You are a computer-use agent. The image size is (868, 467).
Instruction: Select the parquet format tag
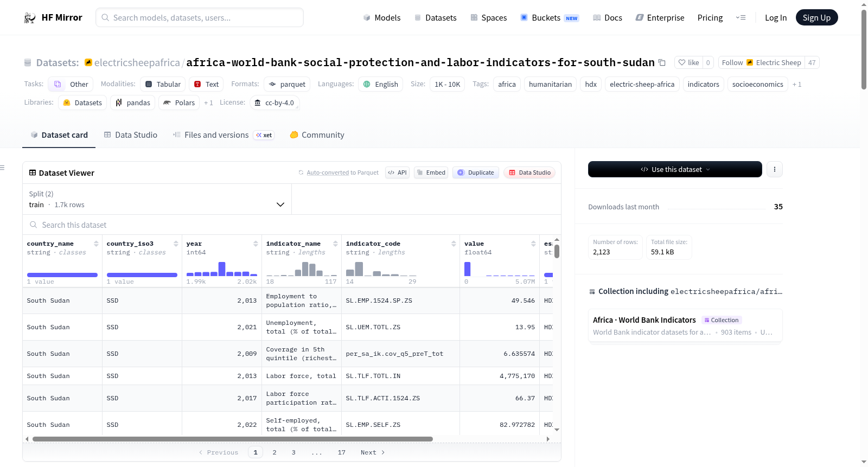pyautogui.click(x=287, y=84)
